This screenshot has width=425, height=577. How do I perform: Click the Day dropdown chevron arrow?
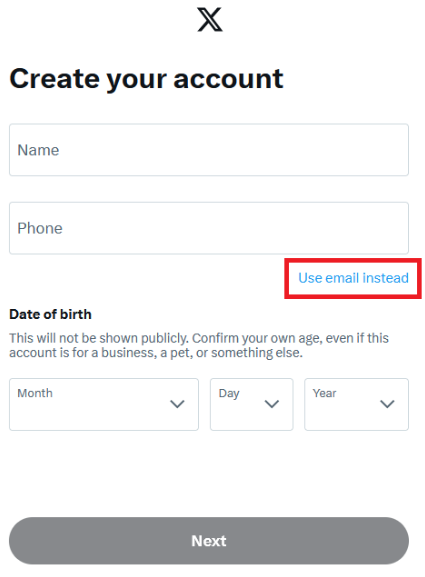pyautogui.click(x=272, y=404)
